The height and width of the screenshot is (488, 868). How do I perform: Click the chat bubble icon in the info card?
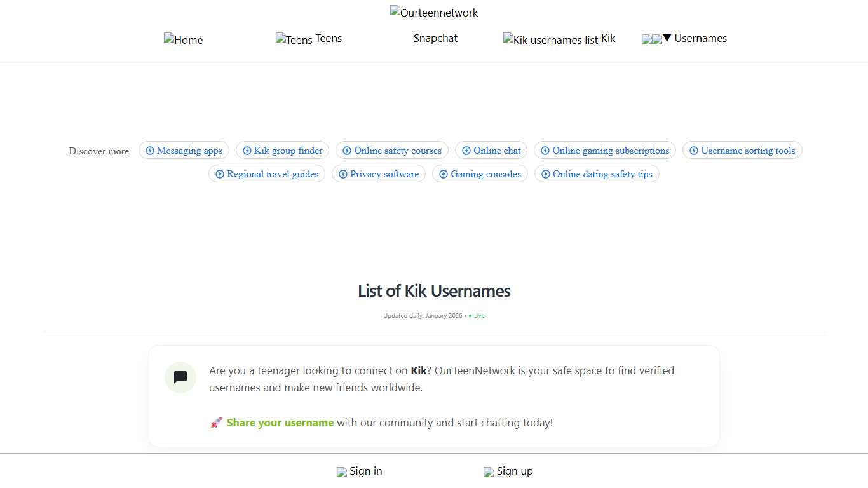coord(180,377)
